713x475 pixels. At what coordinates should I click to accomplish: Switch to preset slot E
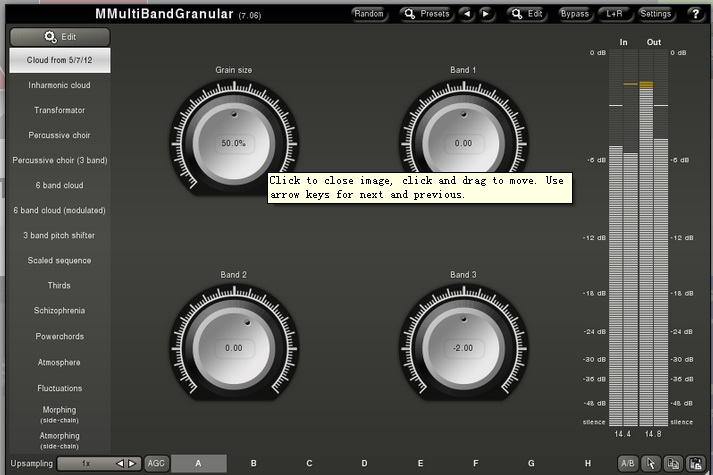click(x=420, y=464)
